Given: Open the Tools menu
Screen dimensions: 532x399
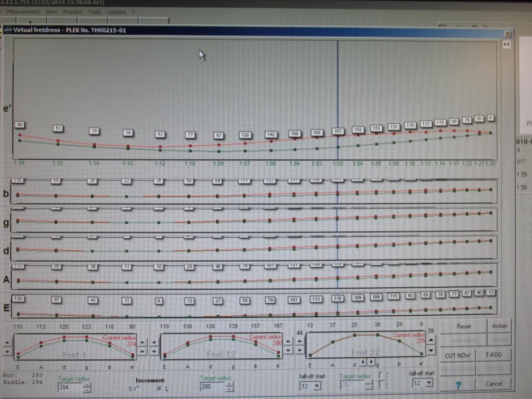Looking at the screenshot, I should (x=94, y=12).
